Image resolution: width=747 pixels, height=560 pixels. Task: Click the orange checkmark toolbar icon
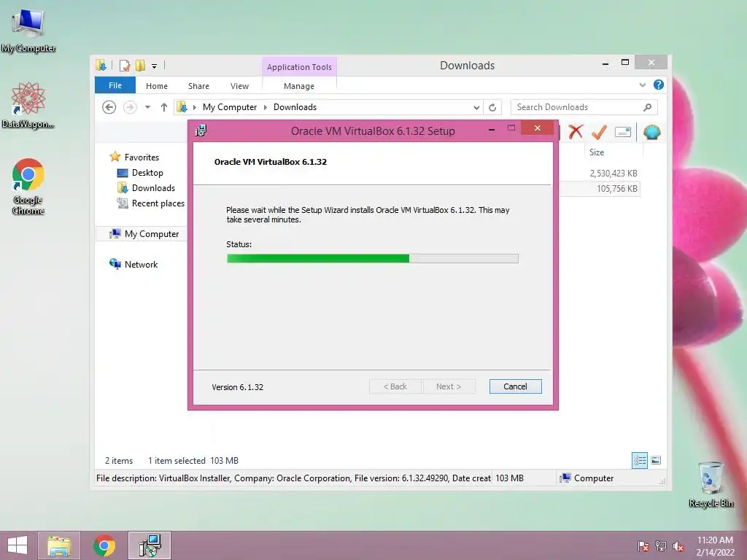click(599, 132)
